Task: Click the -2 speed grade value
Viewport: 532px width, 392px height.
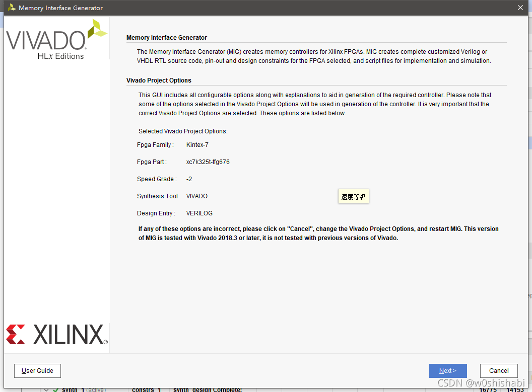Action: (x=189, y=179)
